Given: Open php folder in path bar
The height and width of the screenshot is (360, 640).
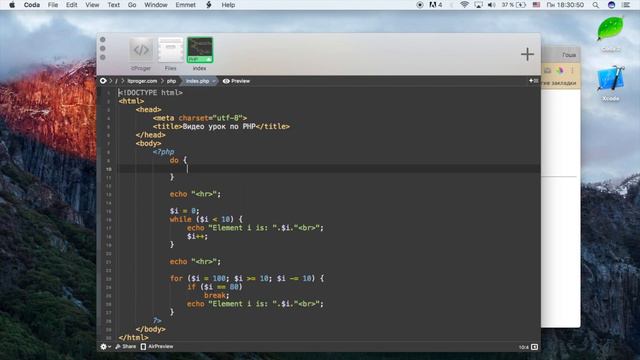Looking at the screenshot, I should coord(171,81).
